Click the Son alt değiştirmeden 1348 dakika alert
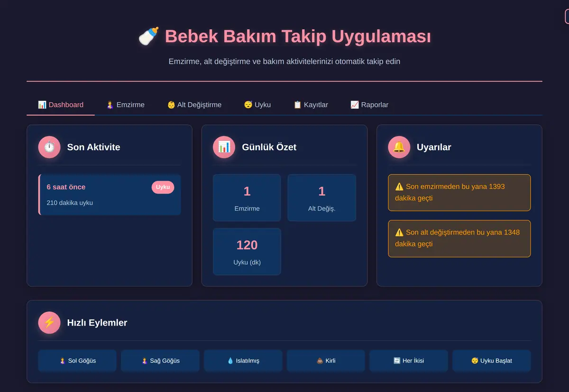This screenshot has width=569, height=392. (459, 238)
